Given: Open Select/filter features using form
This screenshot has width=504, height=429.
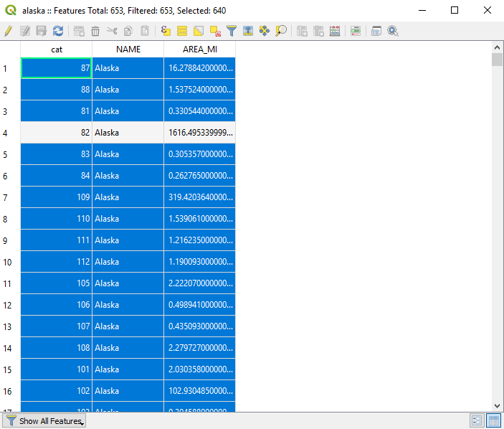Looking at the screenshot, I should [x=232, y=31].
